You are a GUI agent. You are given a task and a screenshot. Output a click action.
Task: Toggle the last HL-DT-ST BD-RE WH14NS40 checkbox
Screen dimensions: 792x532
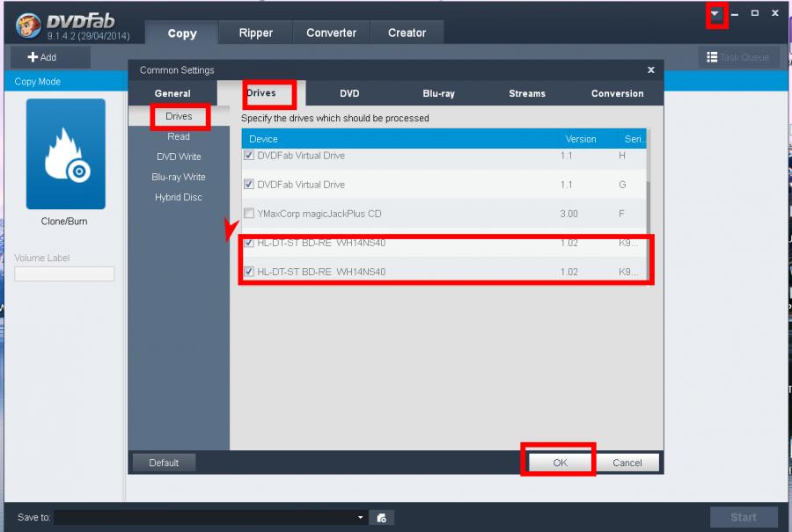(248, 272)
